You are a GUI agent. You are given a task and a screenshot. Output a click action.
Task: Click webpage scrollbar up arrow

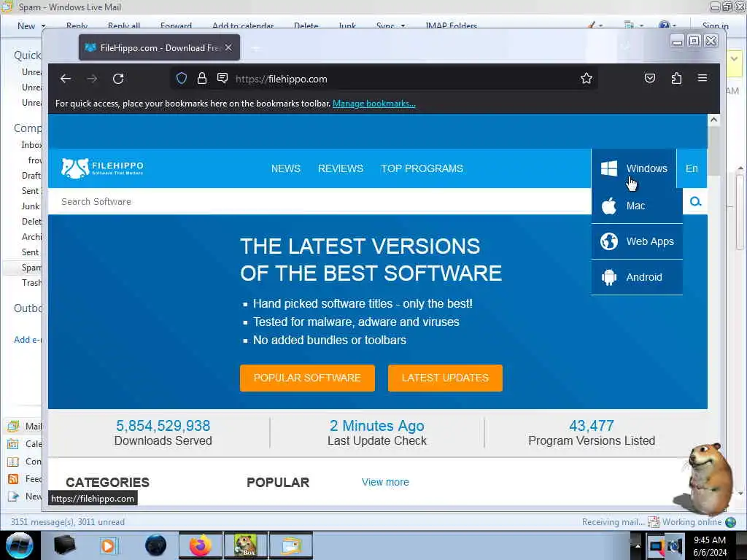point(713,120)
